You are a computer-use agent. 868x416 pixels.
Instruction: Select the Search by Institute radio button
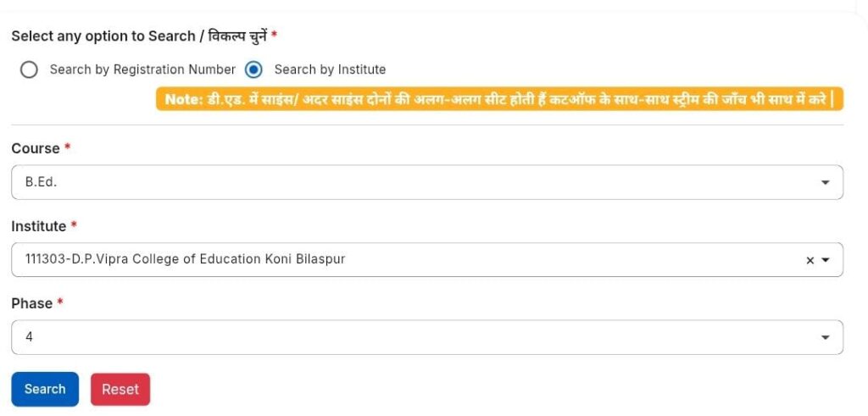point(253,69)
